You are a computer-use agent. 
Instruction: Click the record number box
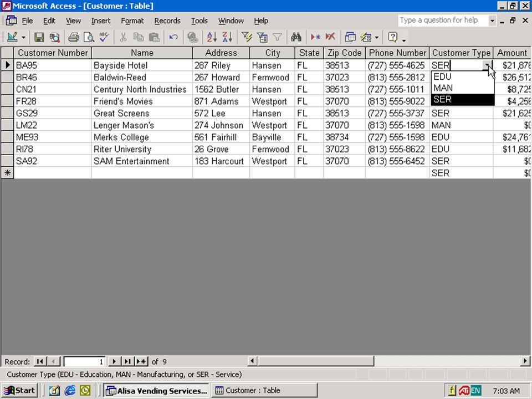pyautogui.click(x=84, y=362)
